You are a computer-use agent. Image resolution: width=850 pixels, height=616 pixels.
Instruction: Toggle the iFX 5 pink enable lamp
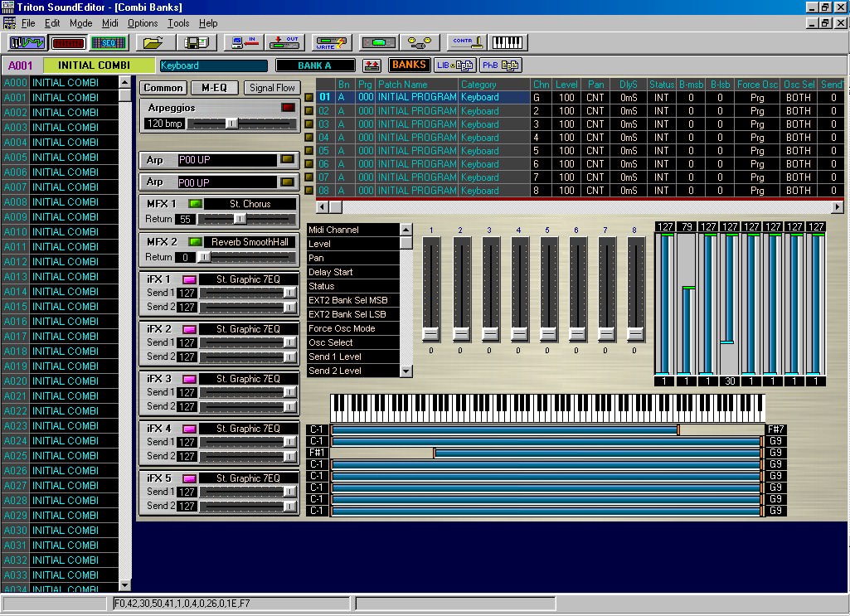[x=189, y=479]
